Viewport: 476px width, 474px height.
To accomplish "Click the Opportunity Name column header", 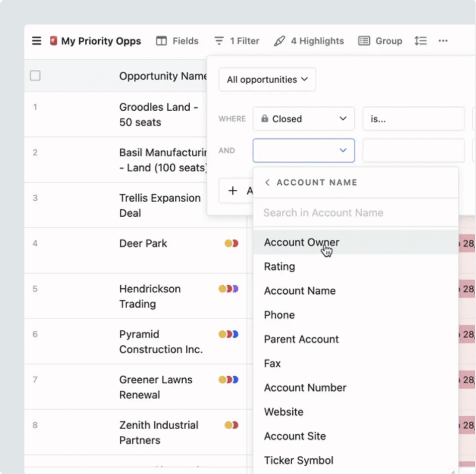I will coord(163,76).
